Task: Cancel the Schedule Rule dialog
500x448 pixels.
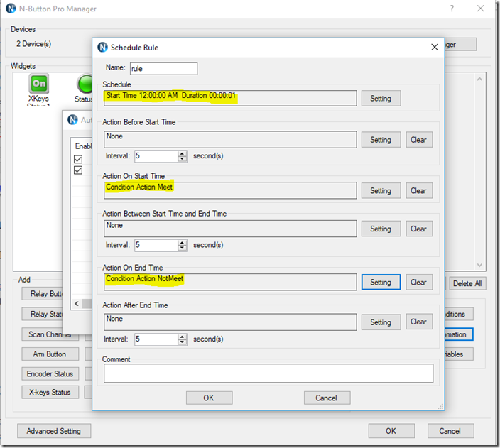Action: tap(327, 398)
